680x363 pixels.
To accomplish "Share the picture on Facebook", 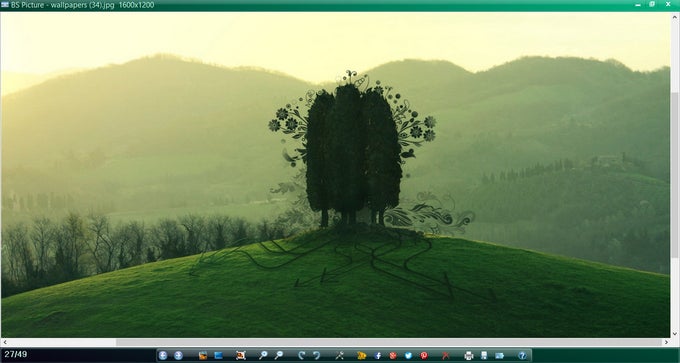I will pos(378,355).
